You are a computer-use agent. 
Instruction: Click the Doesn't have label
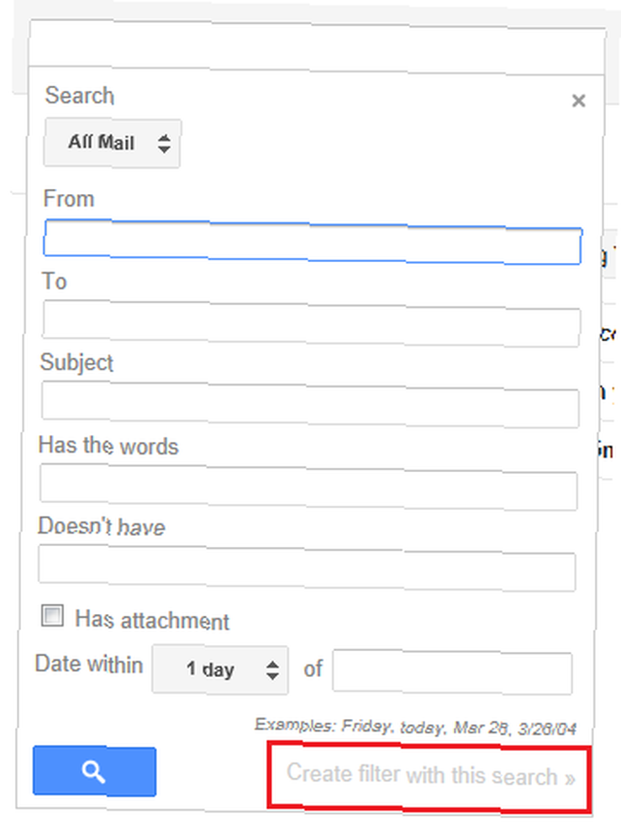102,526
